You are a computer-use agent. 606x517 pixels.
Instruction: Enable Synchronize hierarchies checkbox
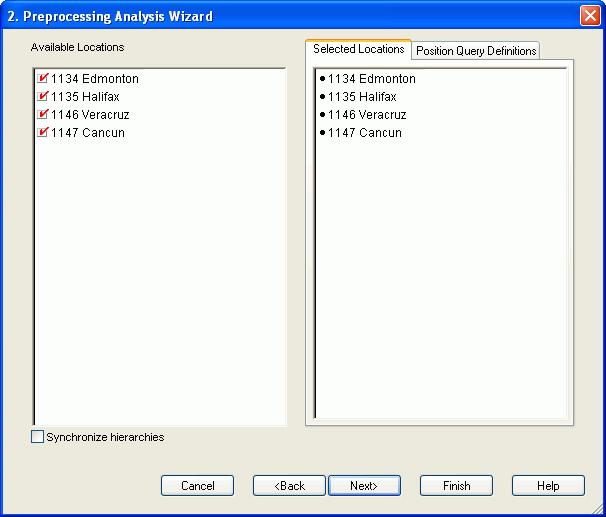(37, 437)
